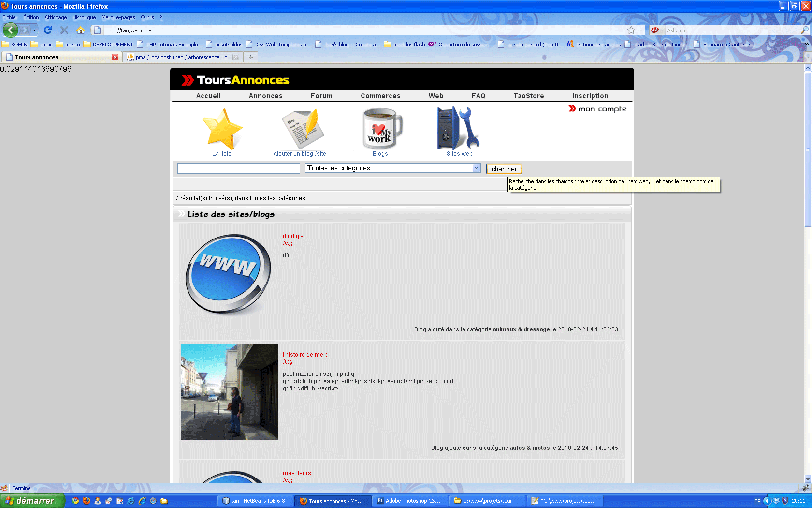Switch to the NetBeans IDE 6.8 taskbar button
The height and width of the screenshot is (508, 812).
255,501
